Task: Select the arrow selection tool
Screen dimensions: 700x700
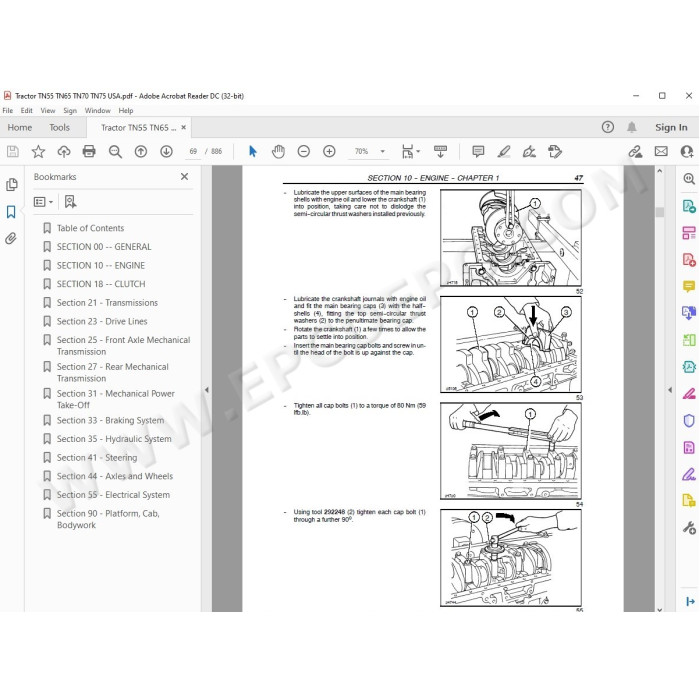Action: (x=253, y=152)
